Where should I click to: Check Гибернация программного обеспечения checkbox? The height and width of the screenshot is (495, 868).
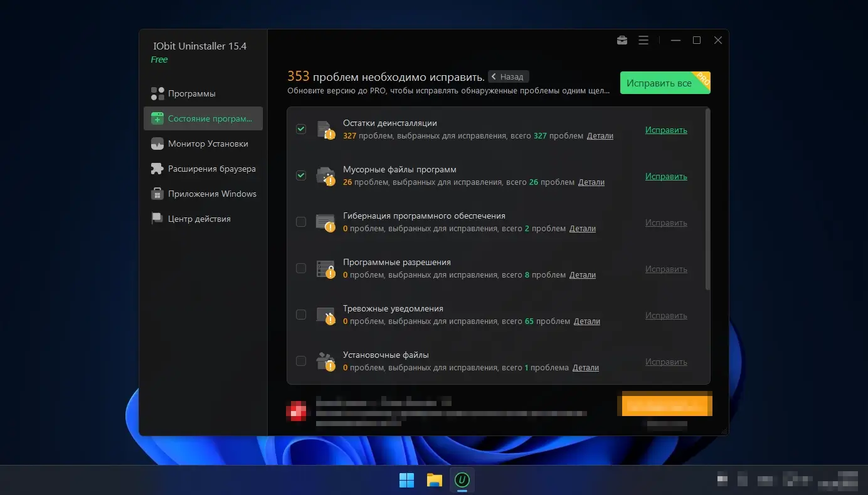[x=301, y=222]
